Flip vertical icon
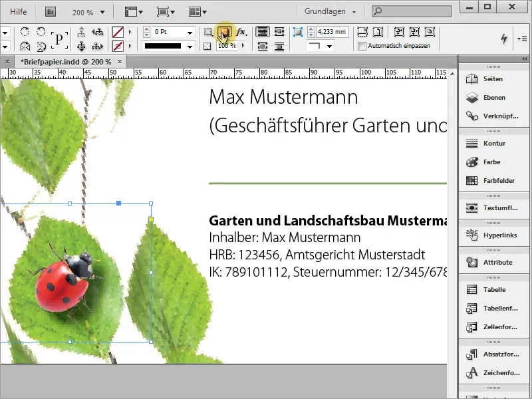 [41, 46]
